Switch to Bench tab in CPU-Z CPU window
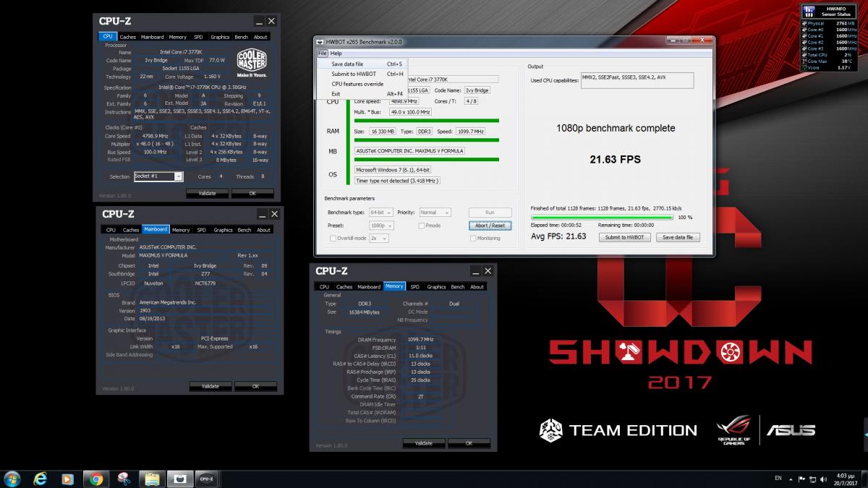The height and width of the screenshot is (488, 868). pos(241,37)
